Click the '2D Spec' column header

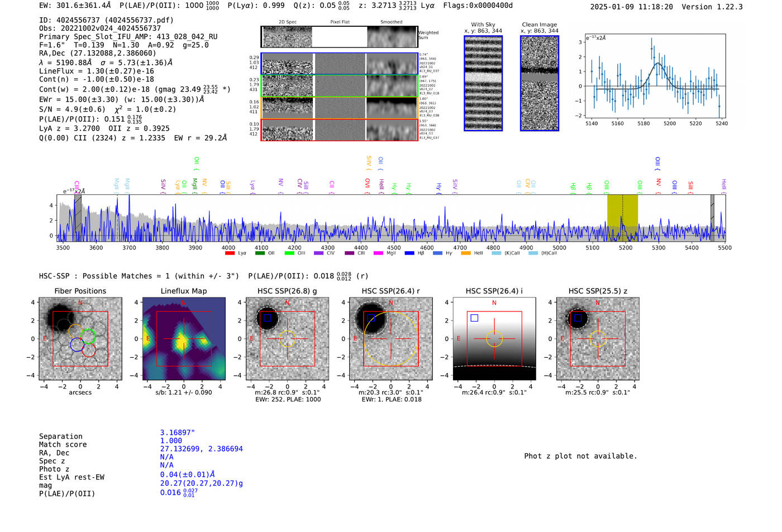coord(288,22)
